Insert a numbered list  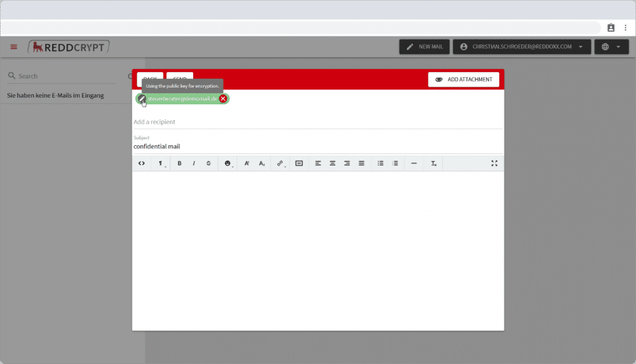point(395,163)
